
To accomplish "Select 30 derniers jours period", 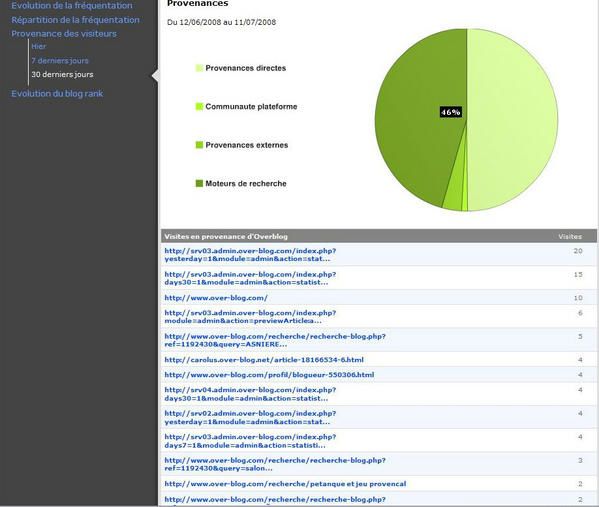I will [x=62, y=75].
